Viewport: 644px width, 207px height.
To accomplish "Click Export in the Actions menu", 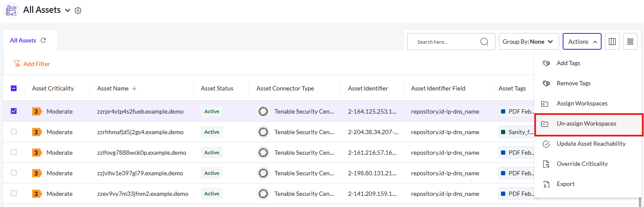I will [588, 184].
